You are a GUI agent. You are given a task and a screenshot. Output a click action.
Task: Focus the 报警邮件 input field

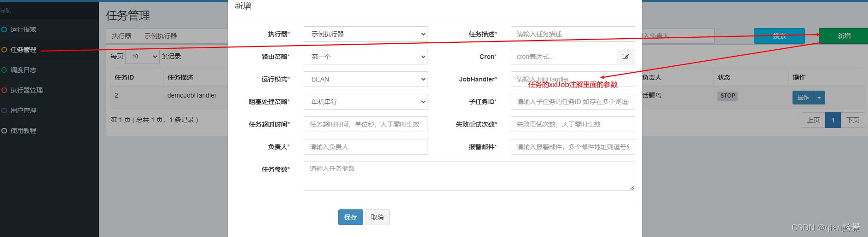[573, 147]
